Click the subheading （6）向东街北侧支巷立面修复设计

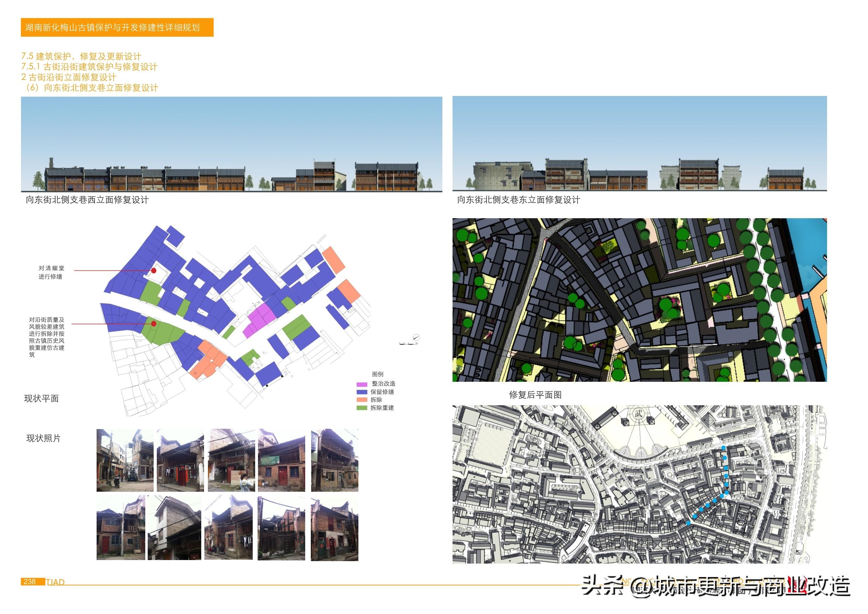pos(90,88)
